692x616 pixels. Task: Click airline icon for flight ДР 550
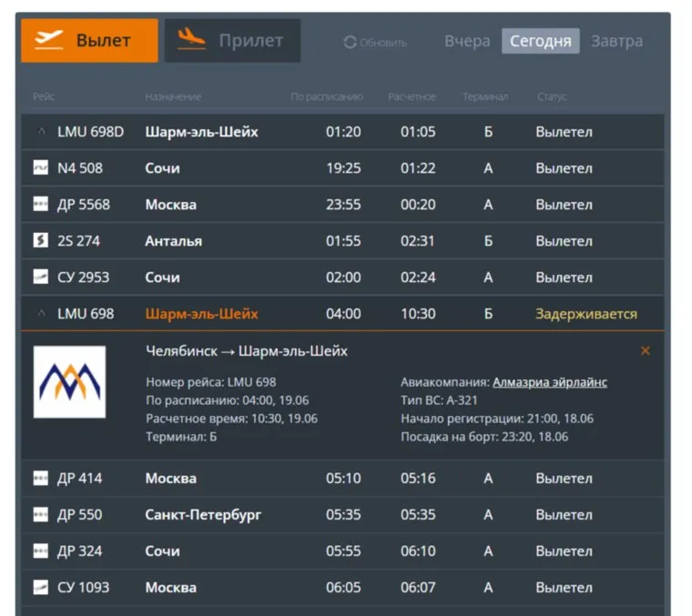pos(41,515)
